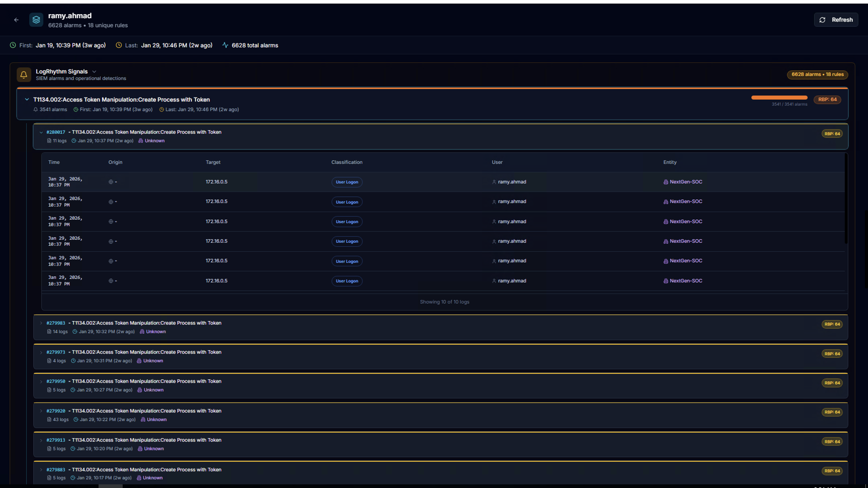The image size is (868, 488).
Task: Collapse the T1134.002 rule group chevron
Action: click(x=27, y=100)
